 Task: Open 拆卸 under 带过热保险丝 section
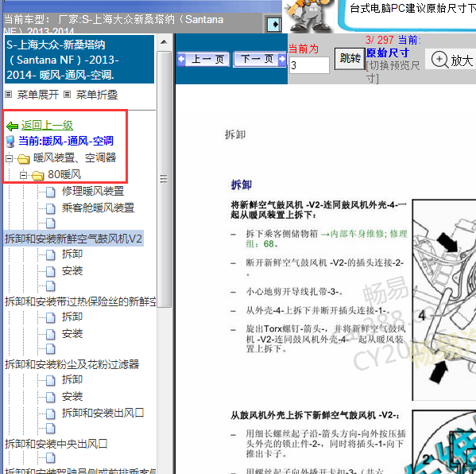(x=72, y=317)
